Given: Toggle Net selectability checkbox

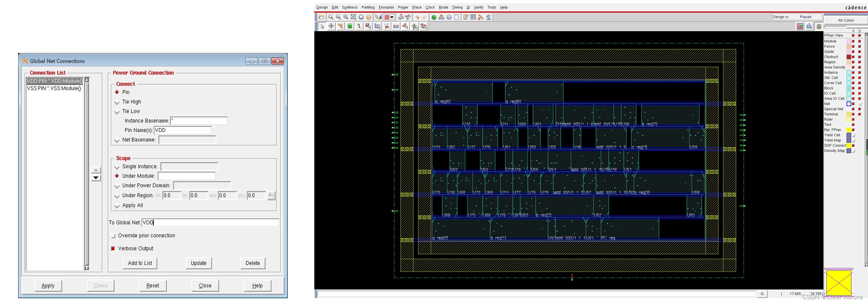Looking at the screenshot, I should (860, 104).
